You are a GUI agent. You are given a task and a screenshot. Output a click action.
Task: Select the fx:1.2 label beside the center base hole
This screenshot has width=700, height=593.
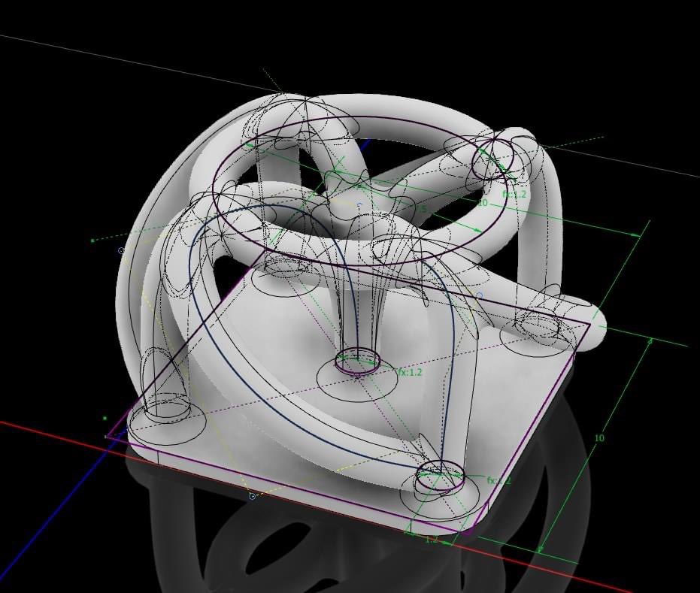tap(410, 372)
